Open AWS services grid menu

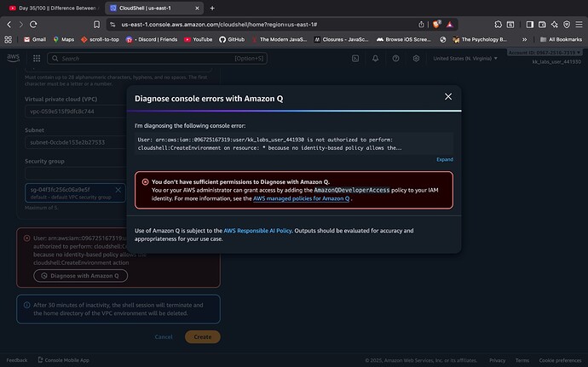click(37, 58)
